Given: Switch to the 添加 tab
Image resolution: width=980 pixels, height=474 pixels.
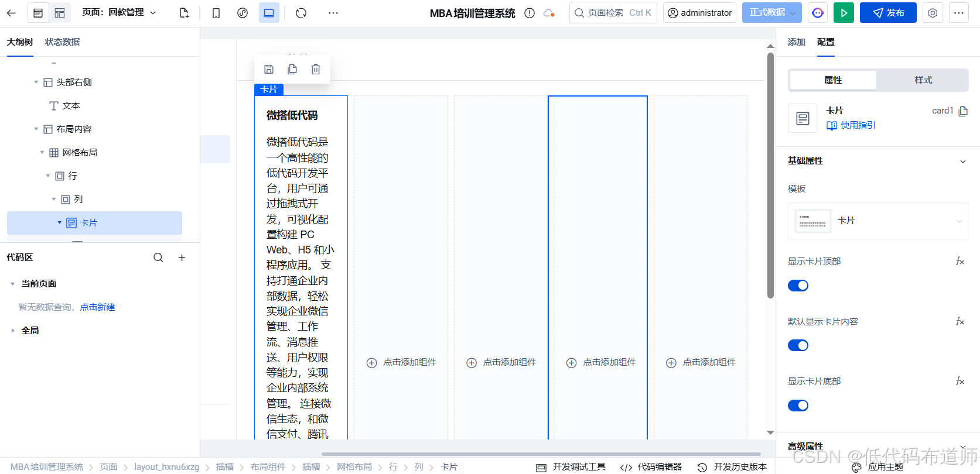Looking at the screenshot, I should pos(797,42).
